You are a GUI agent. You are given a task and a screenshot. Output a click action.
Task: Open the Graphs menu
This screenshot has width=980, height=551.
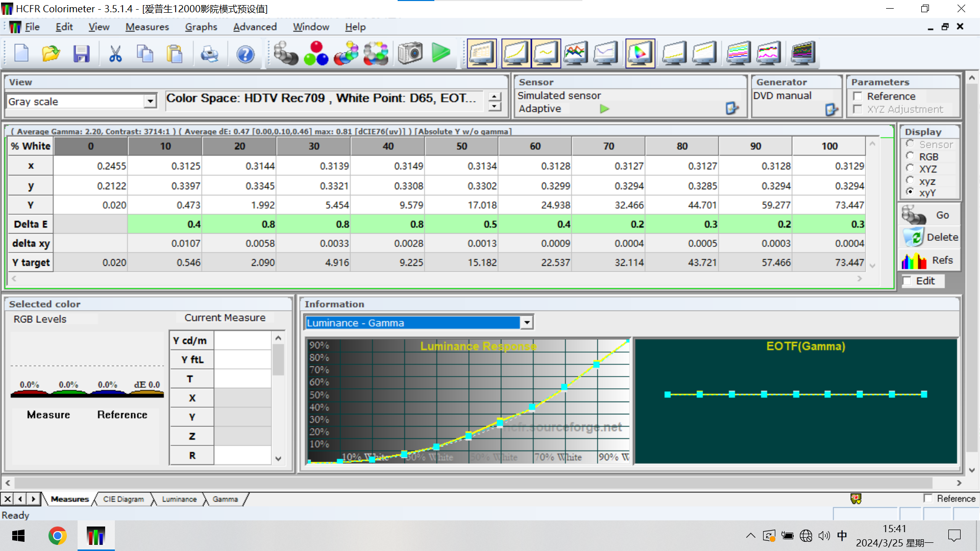click(x=201, y=27)
